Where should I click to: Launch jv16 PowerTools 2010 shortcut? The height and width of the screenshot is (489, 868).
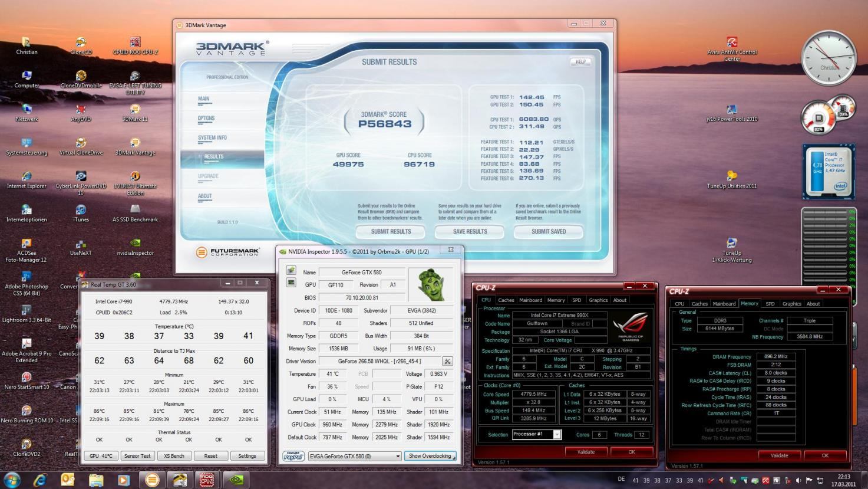tap(732, 113)
